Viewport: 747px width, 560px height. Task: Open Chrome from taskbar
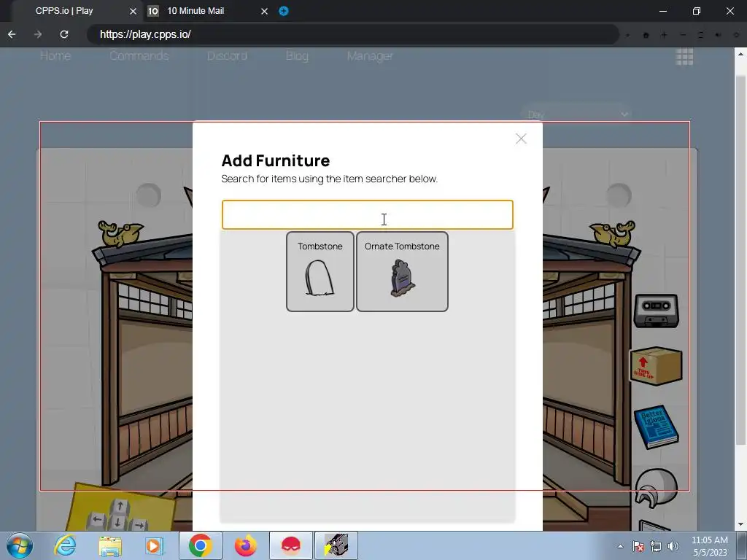click(201, 545)
